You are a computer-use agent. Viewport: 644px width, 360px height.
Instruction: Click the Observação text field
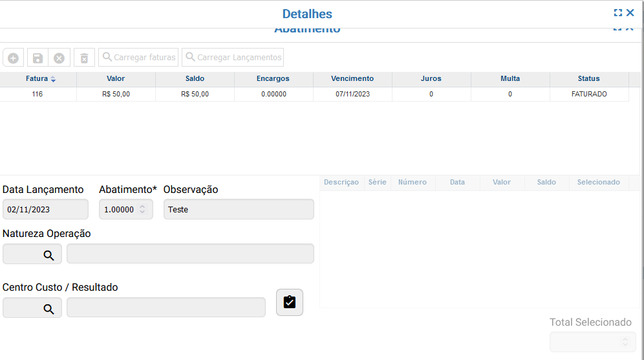[x=238, y=210]
